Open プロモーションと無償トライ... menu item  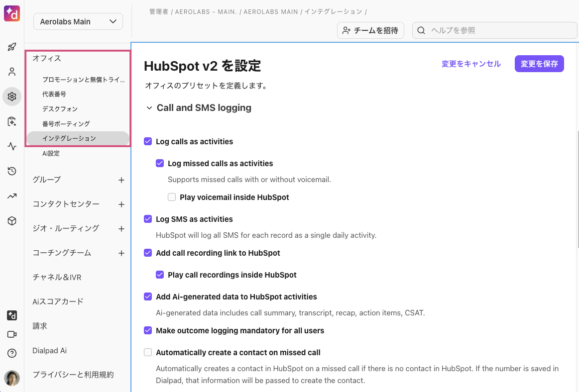84,80
